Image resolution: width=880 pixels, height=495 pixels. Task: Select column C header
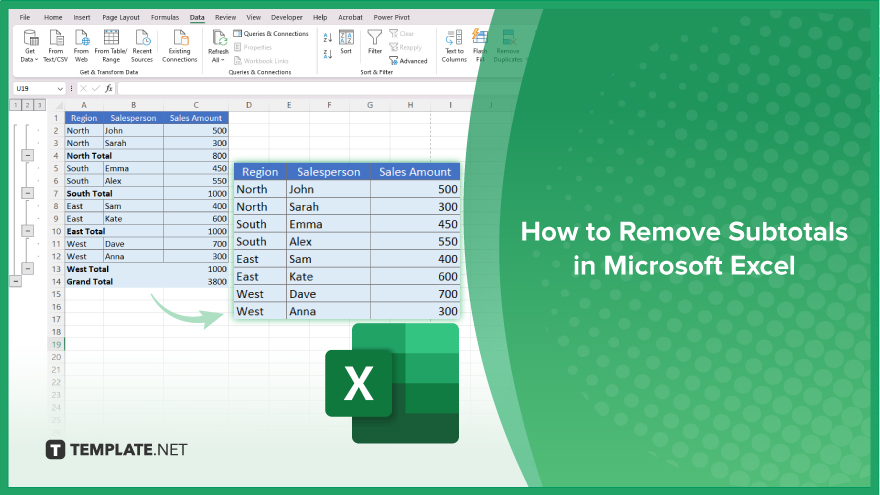point(196,105)
